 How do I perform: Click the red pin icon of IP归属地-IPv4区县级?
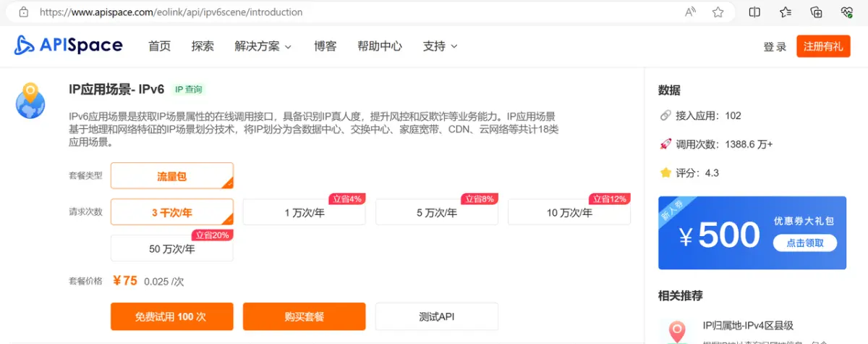click(x=678, y=332)
